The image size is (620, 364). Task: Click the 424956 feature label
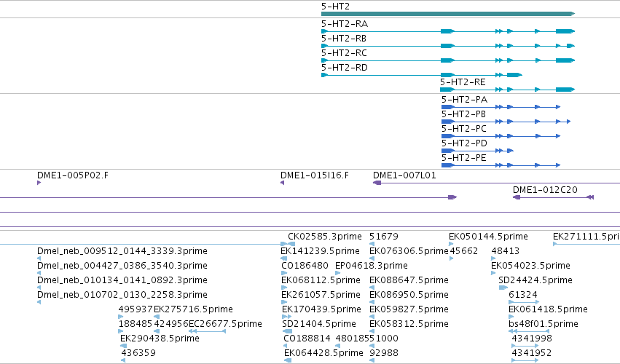[x=171, y=325]
